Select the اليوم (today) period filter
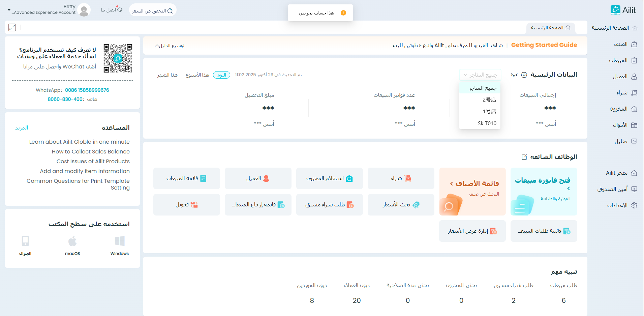Viewport: 644px width, 316px height. (221, 75)
